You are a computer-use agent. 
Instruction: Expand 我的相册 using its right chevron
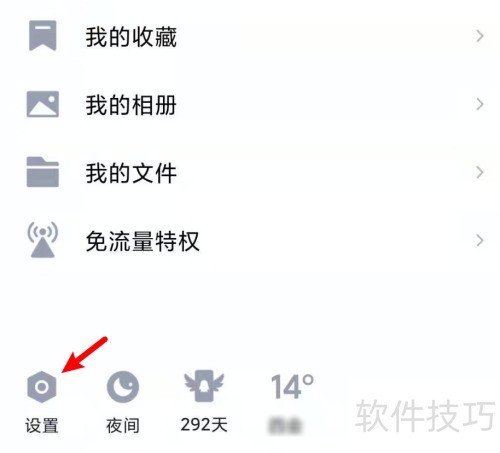click(479, 104)
